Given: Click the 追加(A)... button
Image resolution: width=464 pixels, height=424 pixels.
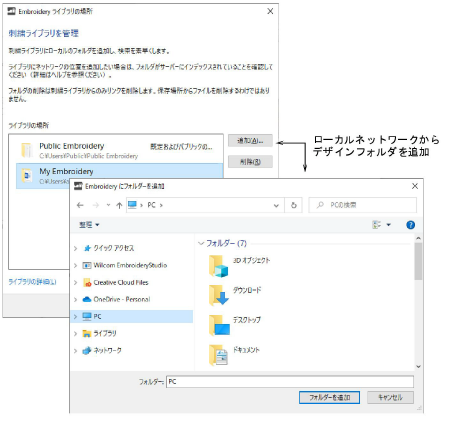Looking at the screenshot, I should [x=250, y=141].
